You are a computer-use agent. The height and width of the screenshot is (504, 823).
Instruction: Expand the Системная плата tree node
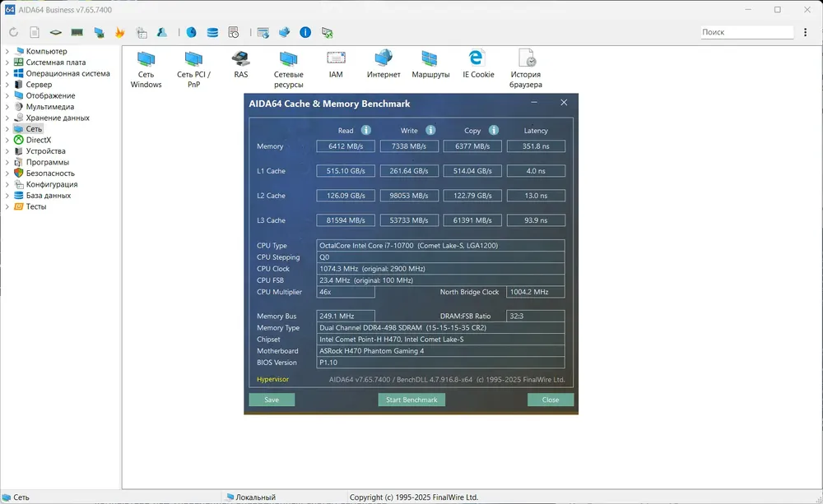[x=7, y=62]
